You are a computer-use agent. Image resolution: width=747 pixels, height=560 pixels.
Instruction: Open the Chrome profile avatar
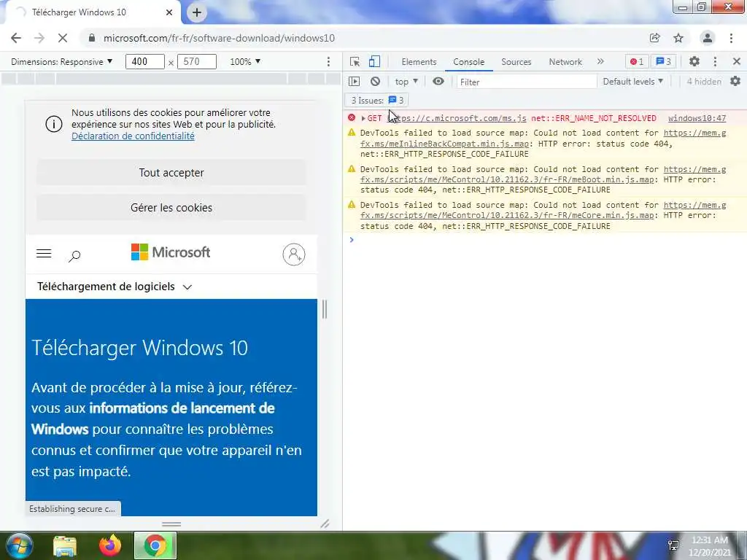coord(708,38)
